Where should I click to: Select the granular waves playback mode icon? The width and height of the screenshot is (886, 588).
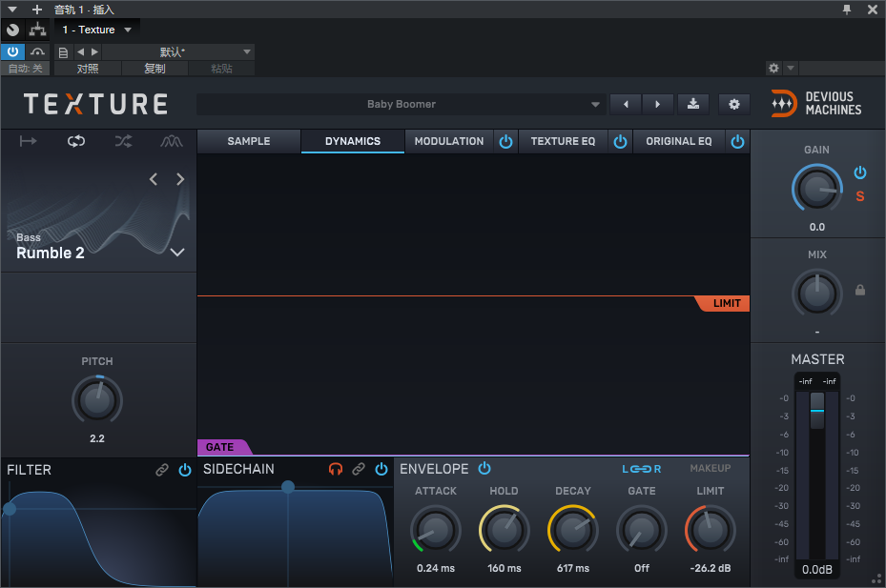[x=172, y=141]
